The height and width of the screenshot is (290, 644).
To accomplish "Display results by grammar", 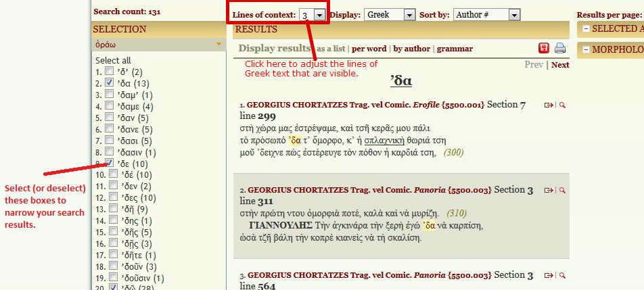I will tap(455, 49).
